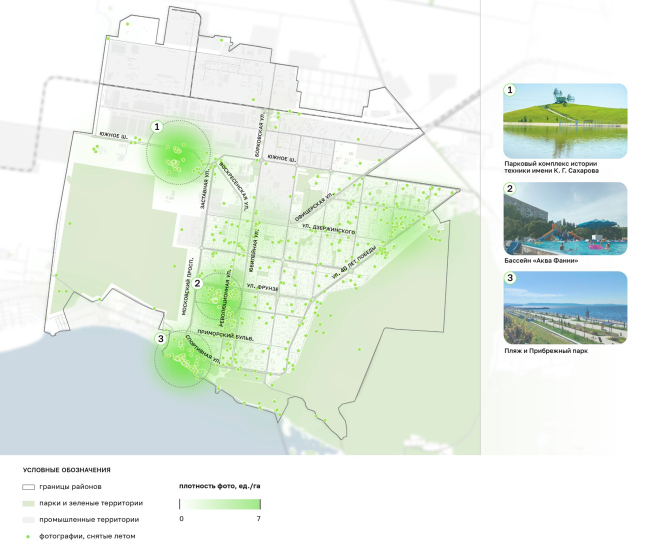Image resolution: width=650 pixels, height=548 pixels.
Task: Click the парки и зеленые территории green swatch
Action: click(x=26, y=503)
